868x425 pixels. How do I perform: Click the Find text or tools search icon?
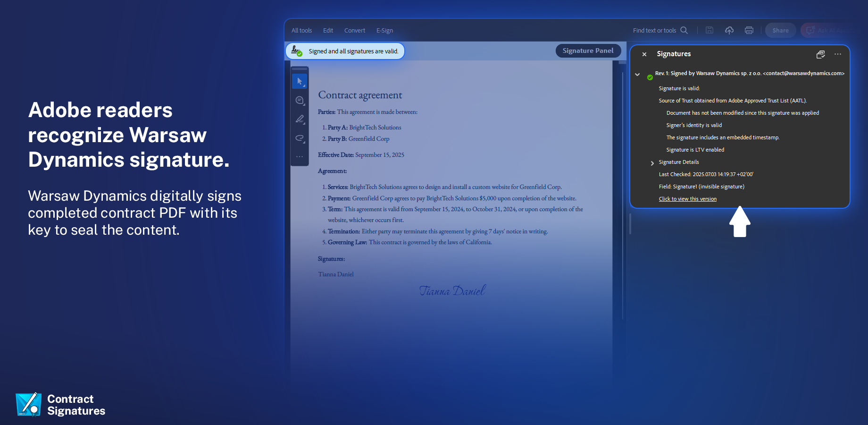[684, 30]
